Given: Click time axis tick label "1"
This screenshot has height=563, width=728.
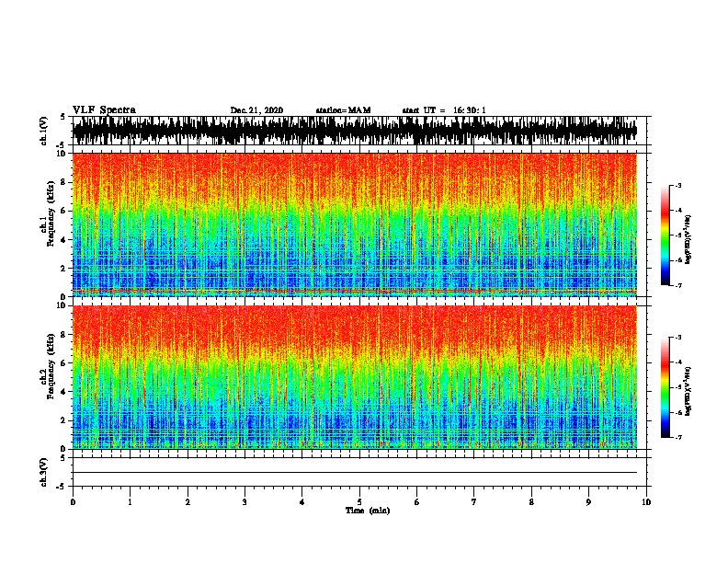Looking at the screenshot, I should pyautogui.click(x=130, y=502).
